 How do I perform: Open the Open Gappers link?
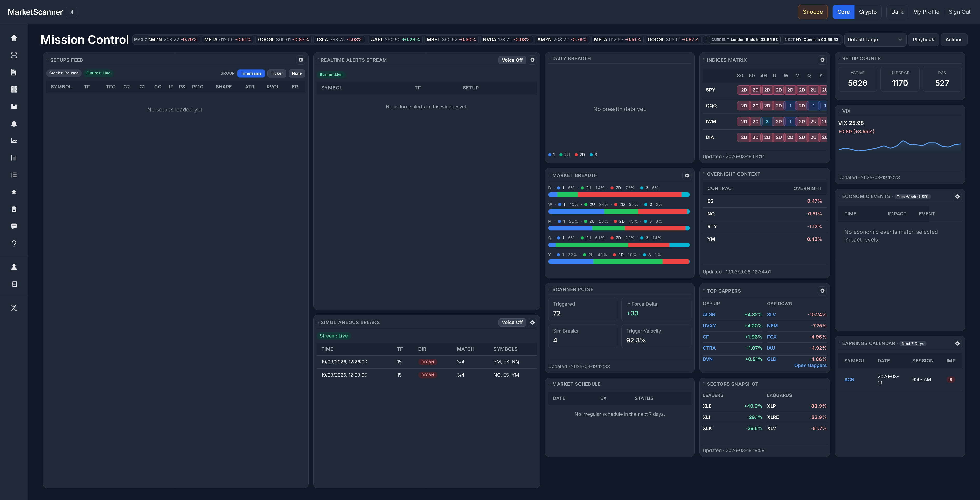tap(810, 366)
